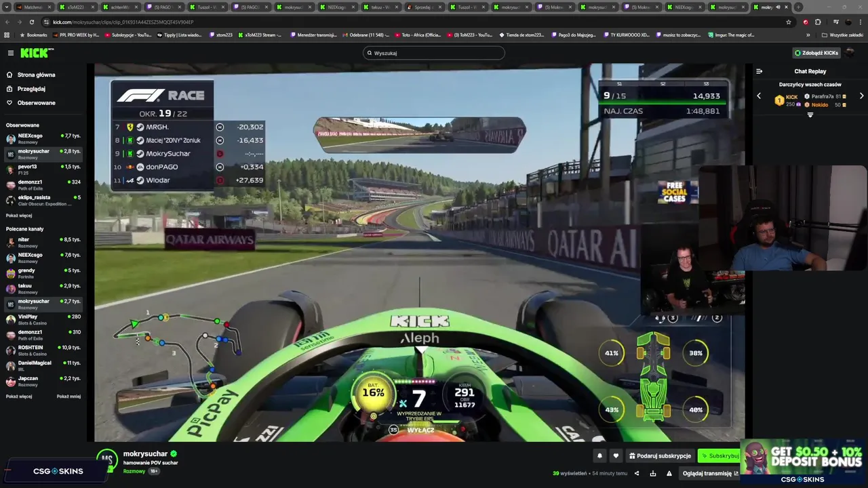The height and width of the screenshot is (488, 868).
Task: Open followed channel mokrysuchar with 2,8 tys.
Action: (x=43, y=155)
